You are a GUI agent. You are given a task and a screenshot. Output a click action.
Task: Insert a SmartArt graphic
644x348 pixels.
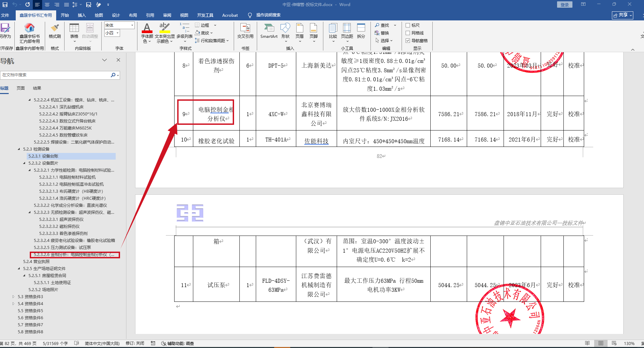pos(269,31)
